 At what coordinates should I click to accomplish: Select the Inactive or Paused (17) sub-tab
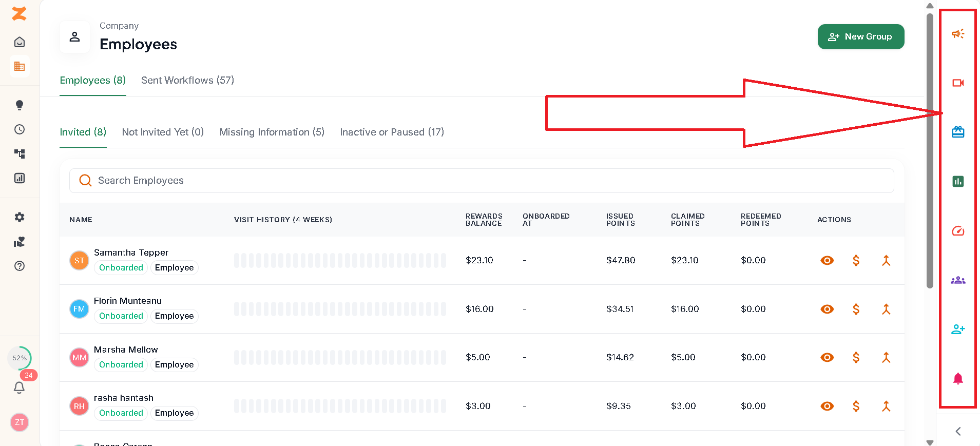392,132
